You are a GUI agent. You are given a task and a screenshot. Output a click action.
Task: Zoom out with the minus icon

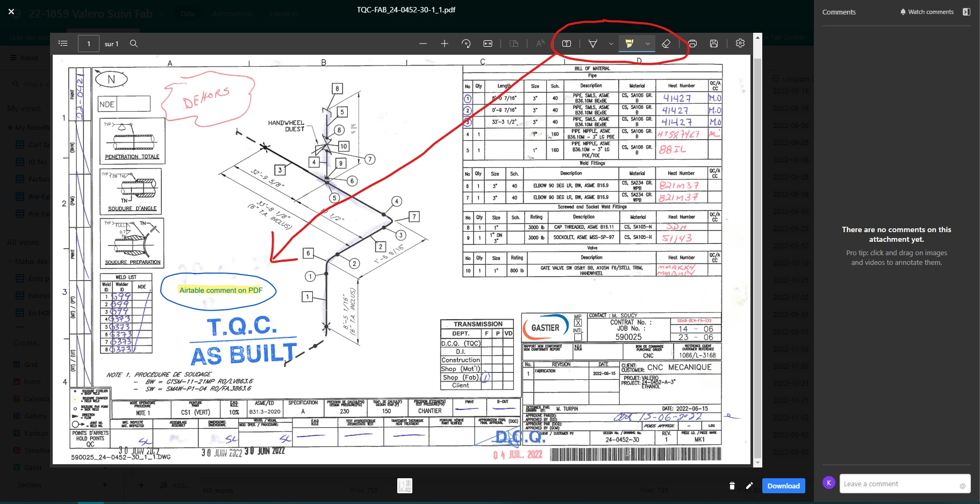pos(423,44)
